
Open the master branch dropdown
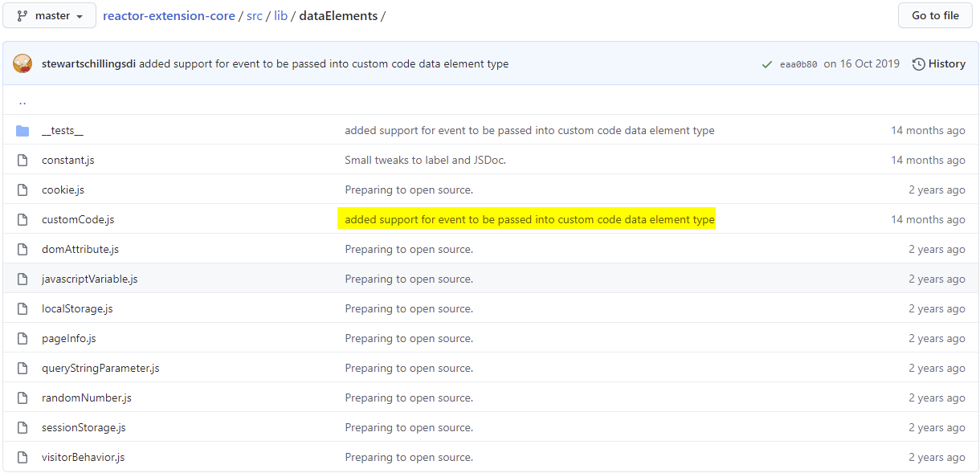pyautogui.click(x=49, y=16)
